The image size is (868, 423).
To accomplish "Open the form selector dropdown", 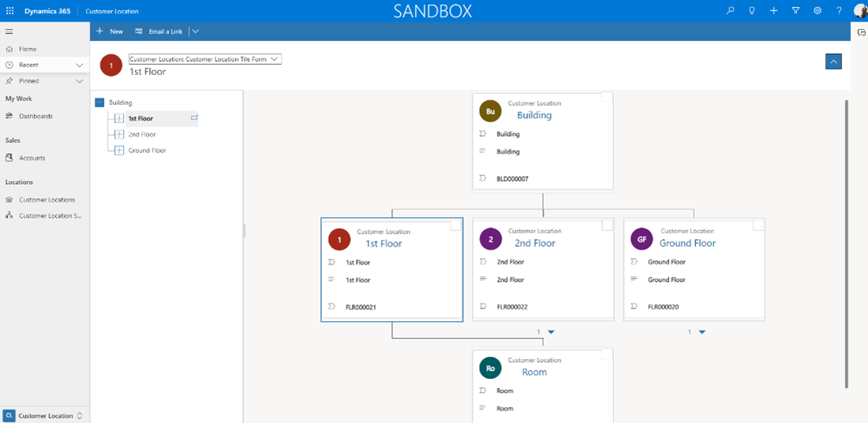I will coord(205,59).
